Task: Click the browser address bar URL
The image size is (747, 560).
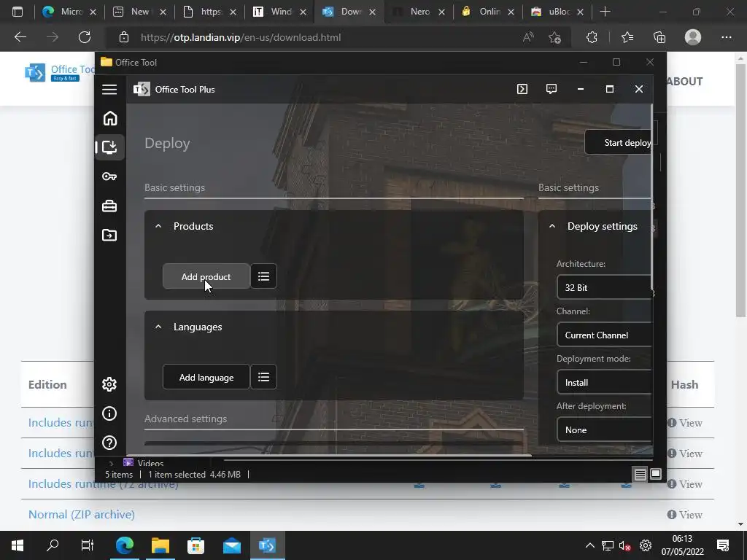Action: [x=241, y=38]
